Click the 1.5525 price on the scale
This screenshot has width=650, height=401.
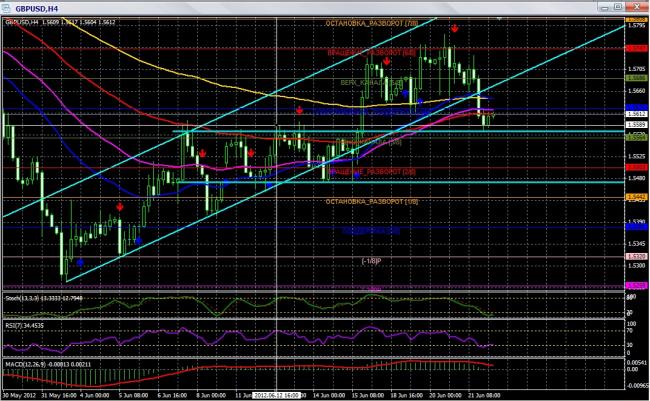637,156
